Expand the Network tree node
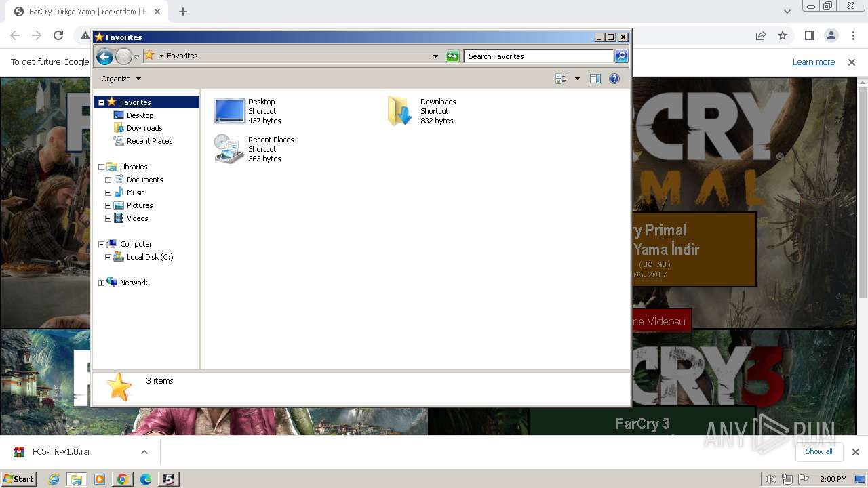The width and height of the screenshot is (868, 488). tap(101, 283)
